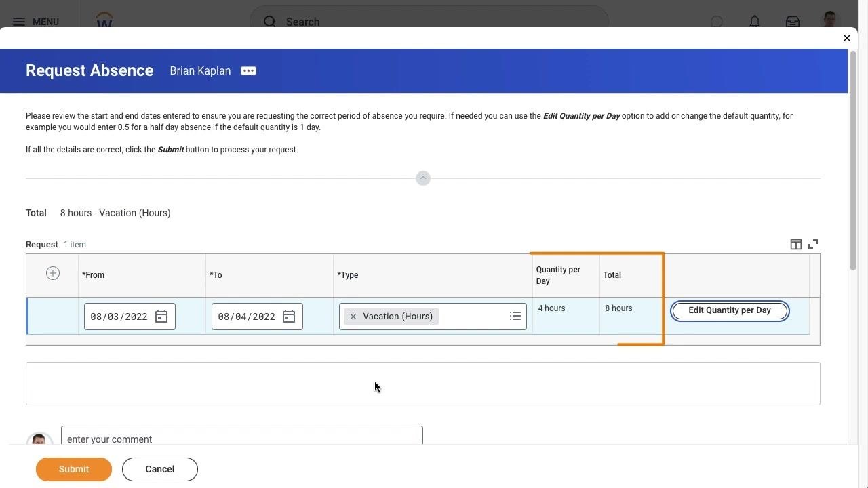This screenshot has height=488, width=868.
Task: Open the main MENU hamburger
Action: 36,22
